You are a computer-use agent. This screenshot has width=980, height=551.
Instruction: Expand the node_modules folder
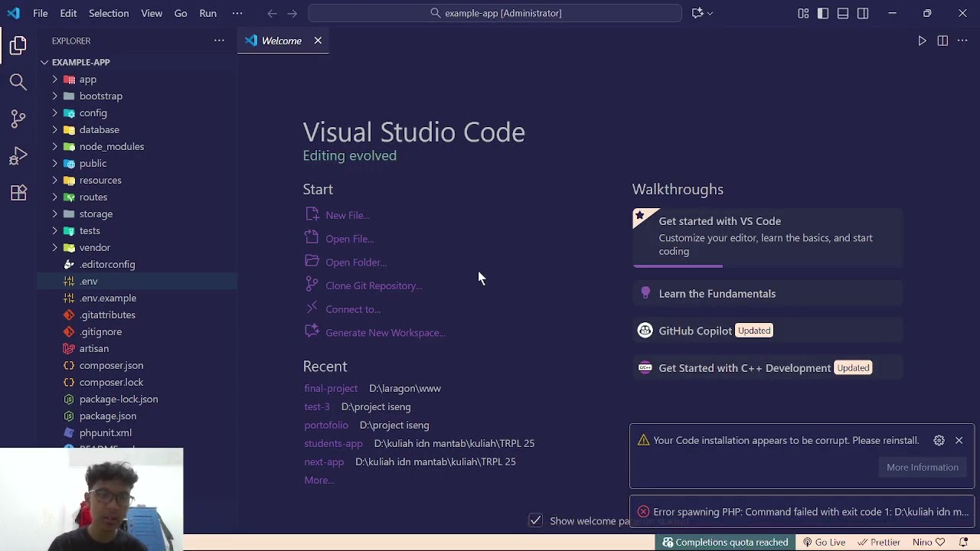coord(55,146)
